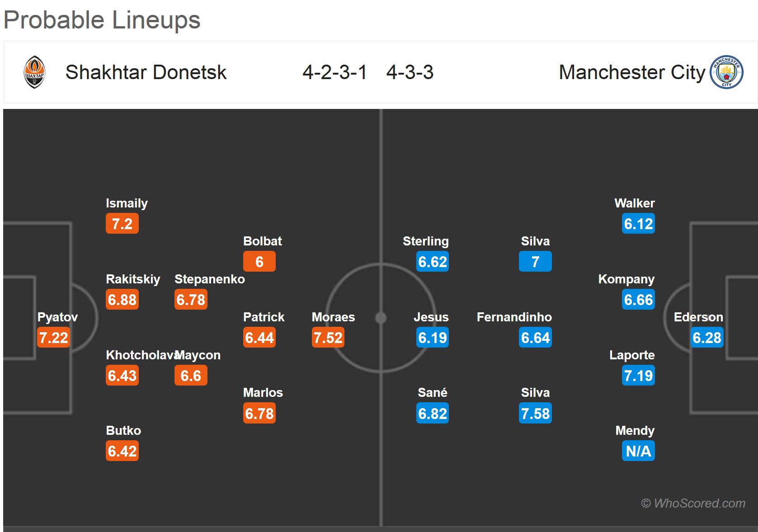Open the Manchester City team link
Image resolution: width=758 pixels, height=532 pixels.
tap(631, 72)
